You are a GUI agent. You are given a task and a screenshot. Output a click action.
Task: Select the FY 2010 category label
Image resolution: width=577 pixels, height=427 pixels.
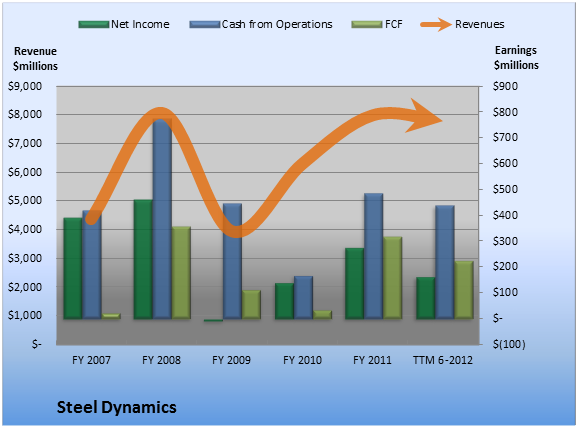[x=302, y=360]
